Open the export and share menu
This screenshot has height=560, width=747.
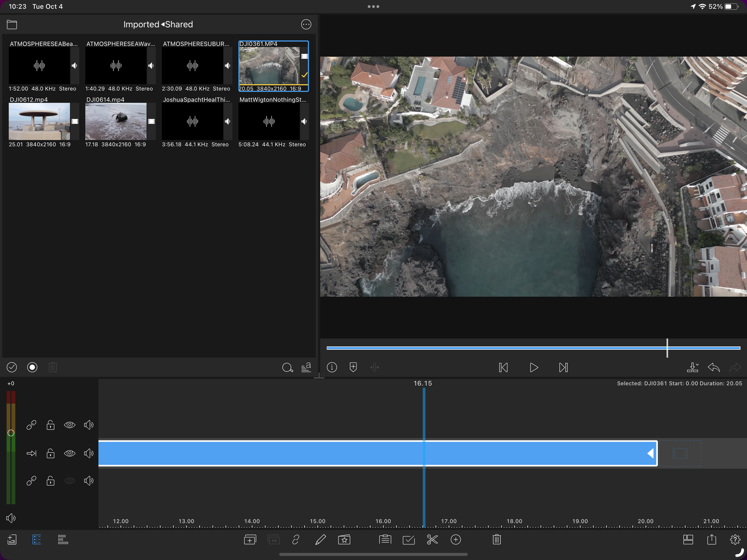pyautogui.click(x=712, y=540)
